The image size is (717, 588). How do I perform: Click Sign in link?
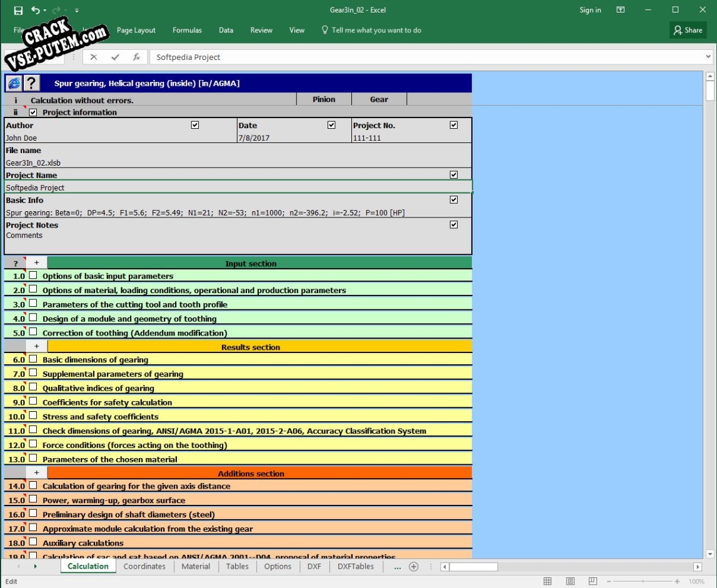point(590,9)
